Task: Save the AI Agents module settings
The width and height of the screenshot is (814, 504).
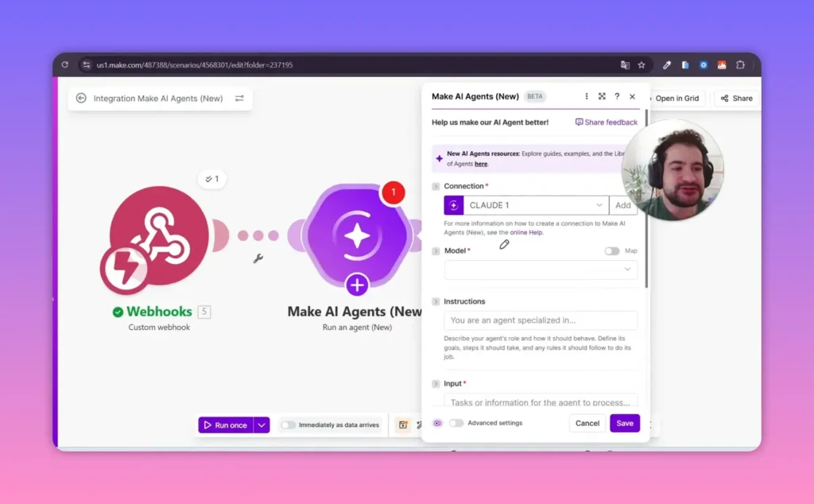Action: click(625, 423)
